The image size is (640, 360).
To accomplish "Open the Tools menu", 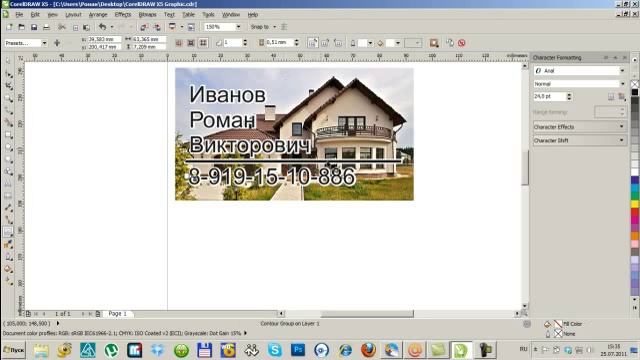I will click(208, 14).
